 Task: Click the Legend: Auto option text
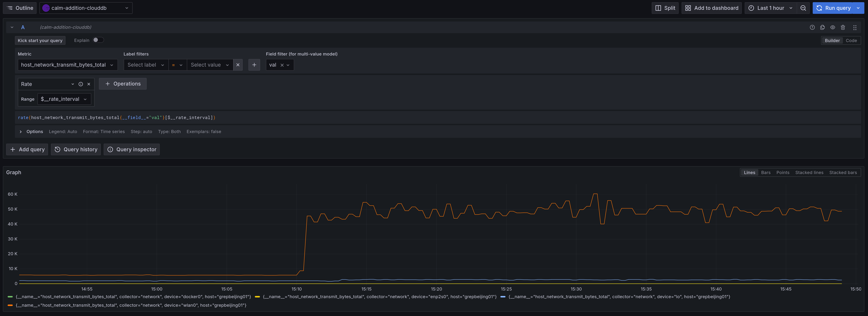pyautogui.click(x=63, y=132)
